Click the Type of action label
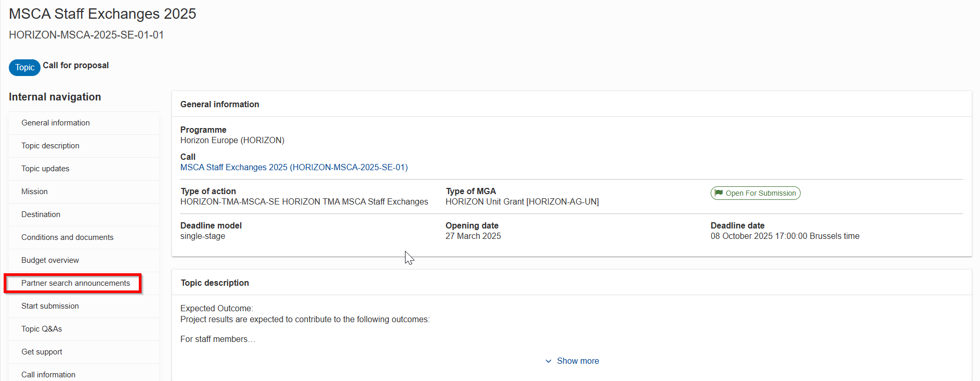Viewport: 980px width, 381px height. [208, 191]
